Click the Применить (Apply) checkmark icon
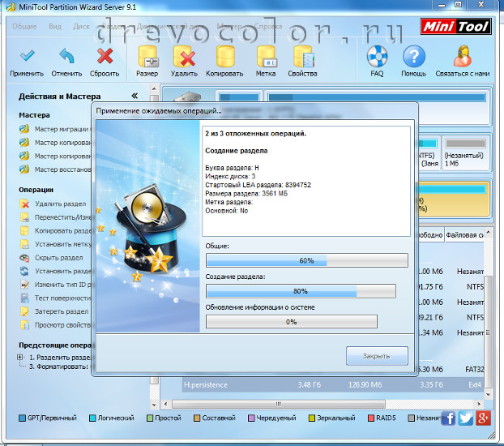This screenshot has height=446, width=504. tap(27, 56)
